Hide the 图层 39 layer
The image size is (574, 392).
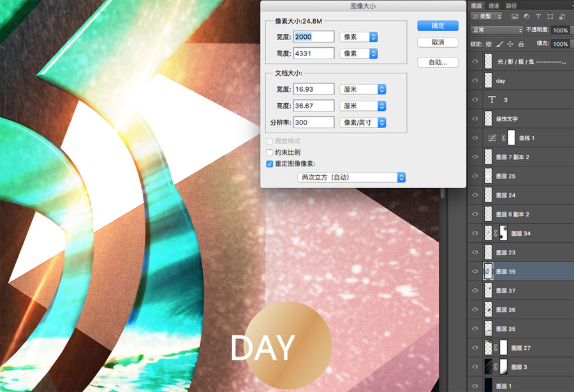coord(475,272)
